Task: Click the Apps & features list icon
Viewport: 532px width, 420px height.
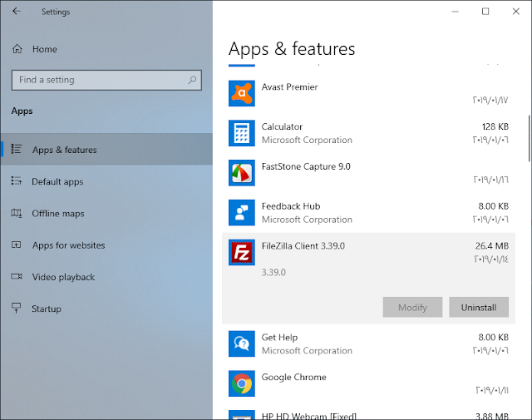Action: [17, 149]
